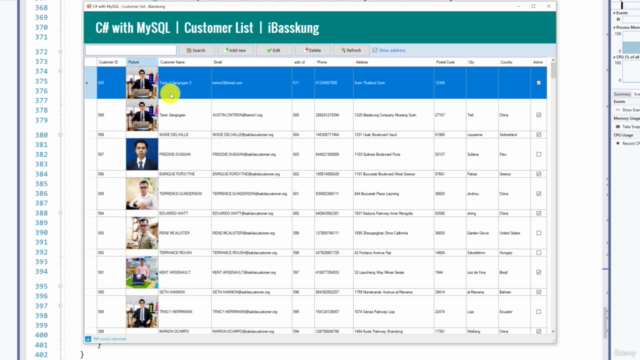Collapse code region at line 397
640x360 pixels.
click(60, 306)
